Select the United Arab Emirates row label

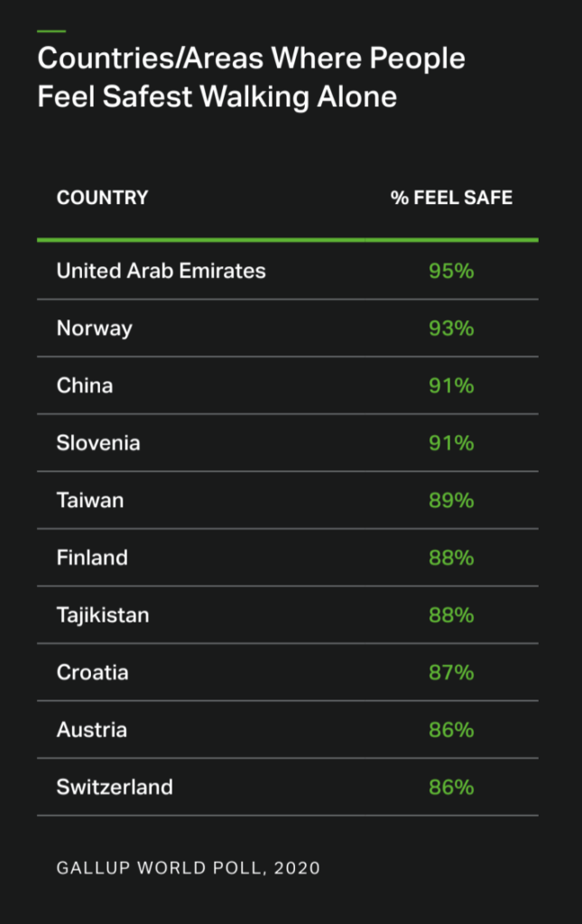[161, 271]
